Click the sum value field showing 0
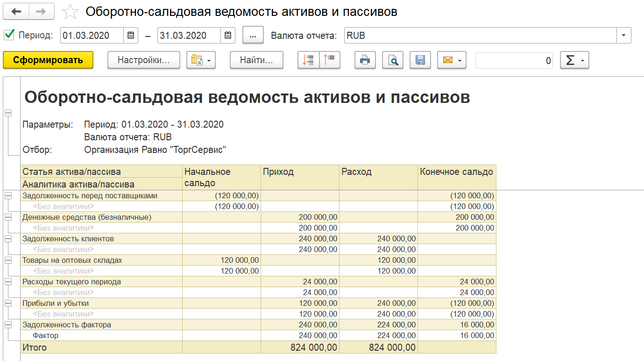Image resolution: width=644 pixels, height=361 pixels. point(514,61)
